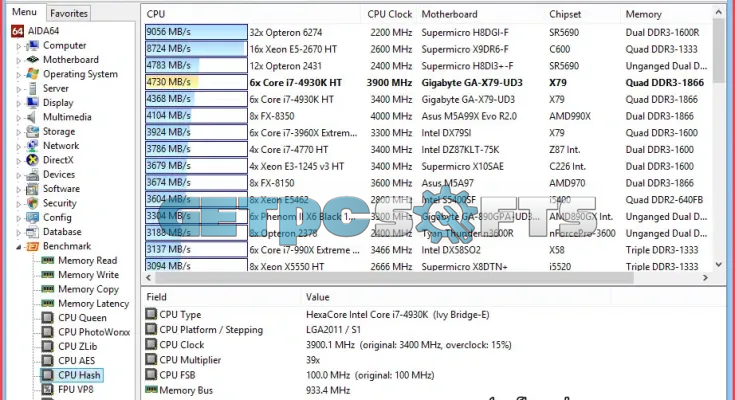
Task: Switch to the Menu tab
Action: (x=24, y=12)
